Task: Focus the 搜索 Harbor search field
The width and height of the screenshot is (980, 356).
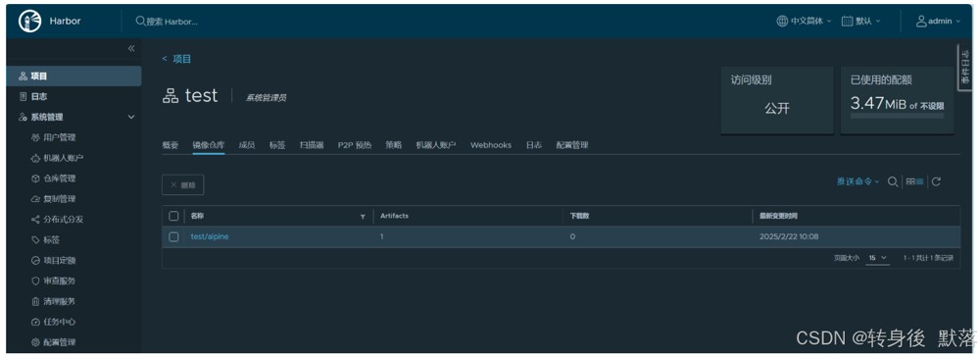Action: tap(171, 21)
